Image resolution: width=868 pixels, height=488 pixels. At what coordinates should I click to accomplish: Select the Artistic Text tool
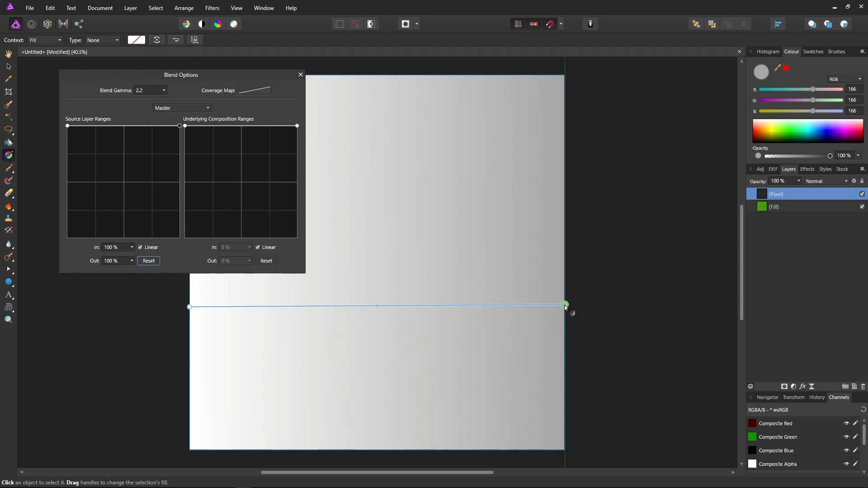point(9,295)
